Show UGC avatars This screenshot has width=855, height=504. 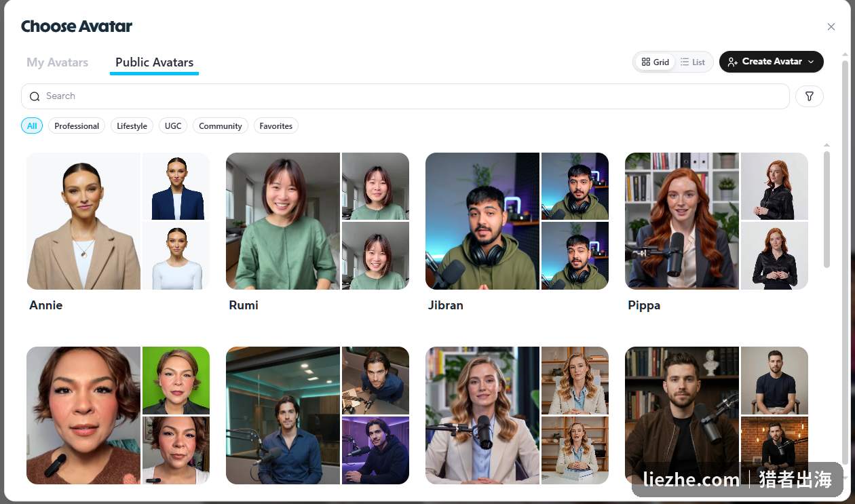coord(173,125)
